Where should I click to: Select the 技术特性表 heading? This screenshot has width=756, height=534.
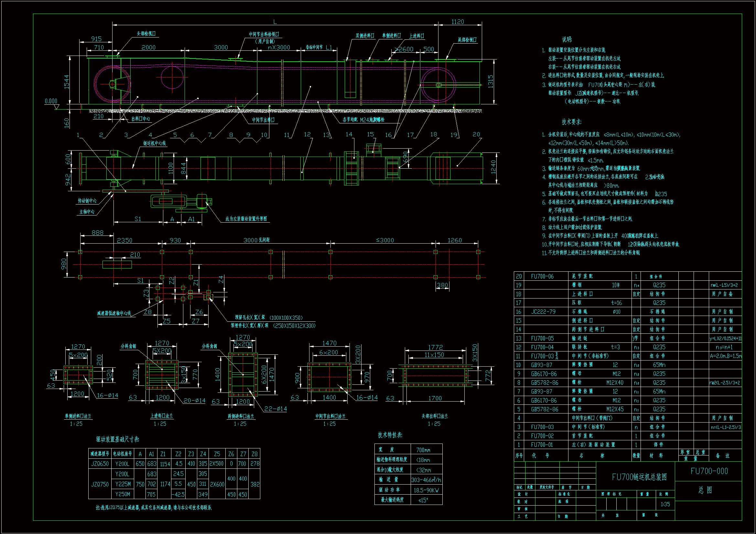click(x=390, y=435)
